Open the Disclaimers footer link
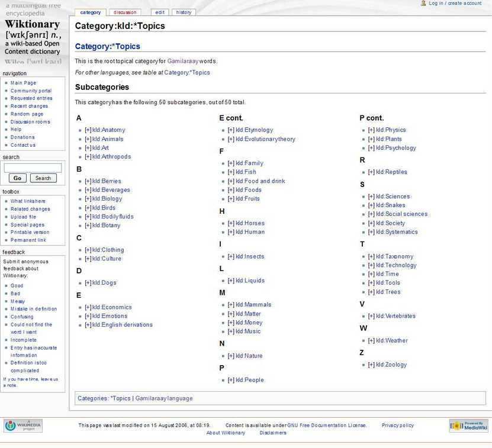 coord(273,433)
